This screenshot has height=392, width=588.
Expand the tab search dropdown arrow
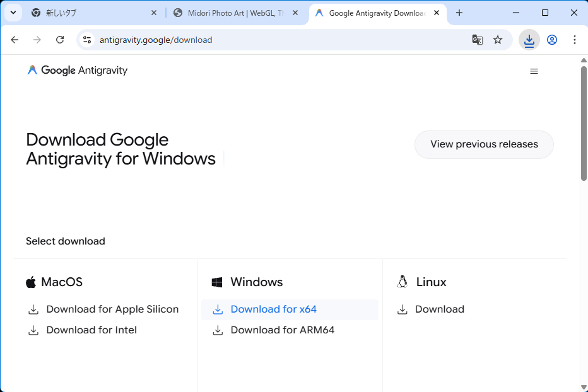(x=13, y=13)
